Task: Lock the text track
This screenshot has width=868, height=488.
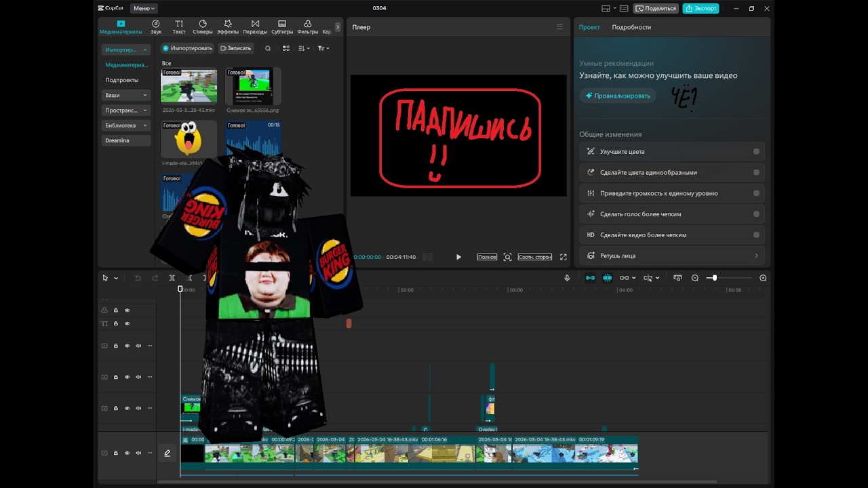Action: point(115,324)
